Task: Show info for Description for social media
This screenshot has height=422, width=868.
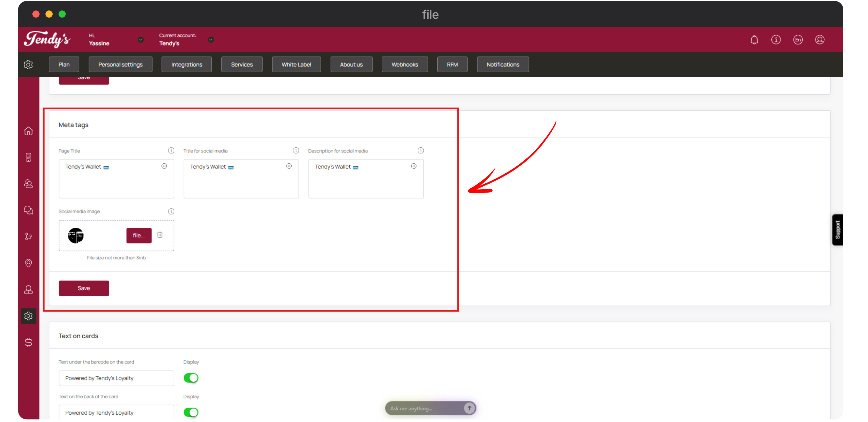Action: pyautogui.click(x=421, y=151)
